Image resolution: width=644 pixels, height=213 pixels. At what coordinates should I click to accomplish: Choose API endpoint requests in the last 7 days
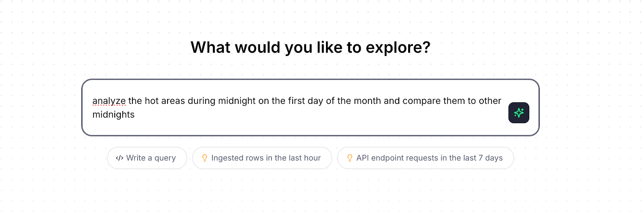[x=429, y=158]
